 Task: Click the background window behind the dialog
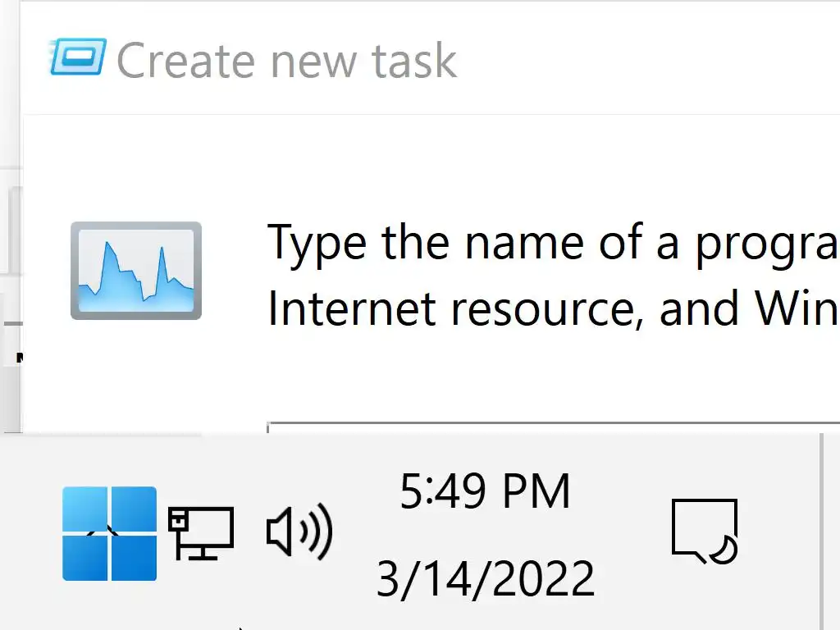10,246
